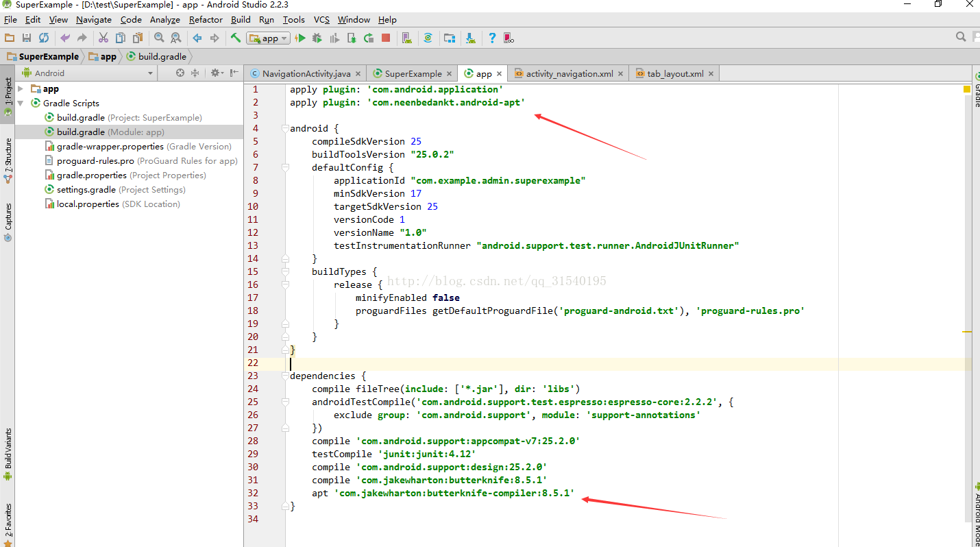This screenshot has height=547, width=980.
Task: Open Project panel settings gear
Action: (217, 73)
